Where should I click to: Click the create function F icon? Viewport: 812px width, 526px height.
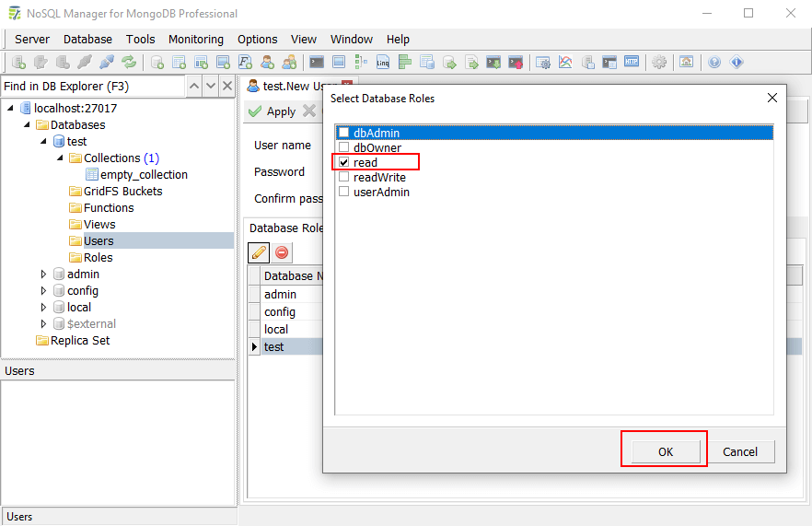245,63
